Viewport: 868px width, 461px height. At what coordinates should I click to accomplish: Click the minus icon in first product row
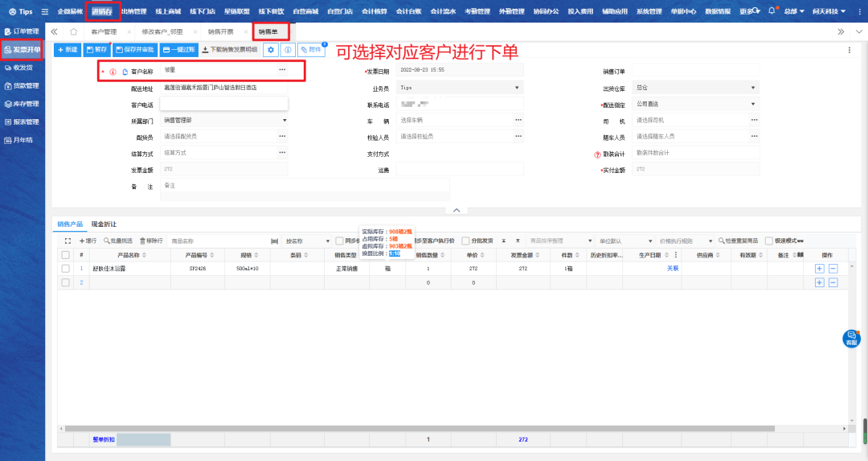pyautogui.click(x=833, y=269)
